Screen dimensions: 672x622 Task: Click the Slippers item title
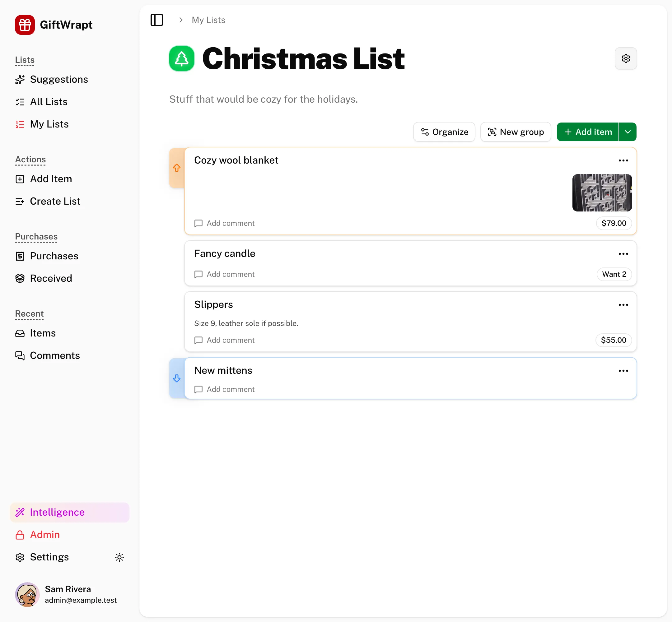click(x=213, y=304)
